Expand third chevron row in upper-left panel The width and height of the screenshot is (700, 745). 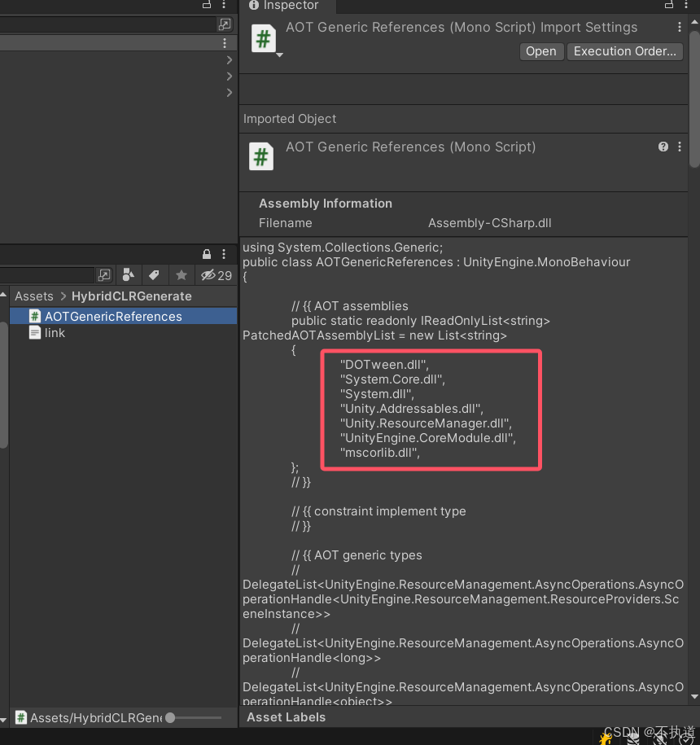tap(230, 92)
